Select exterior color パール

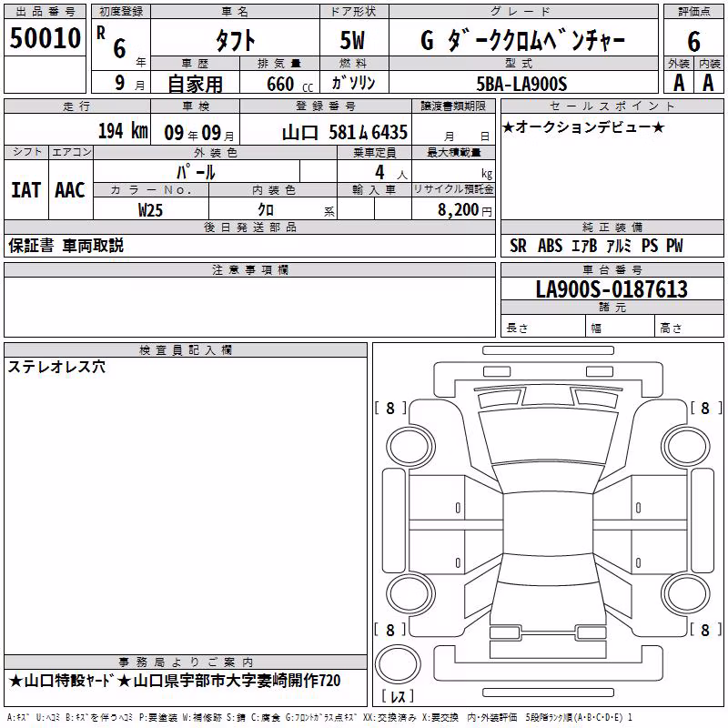click(196, 172)
